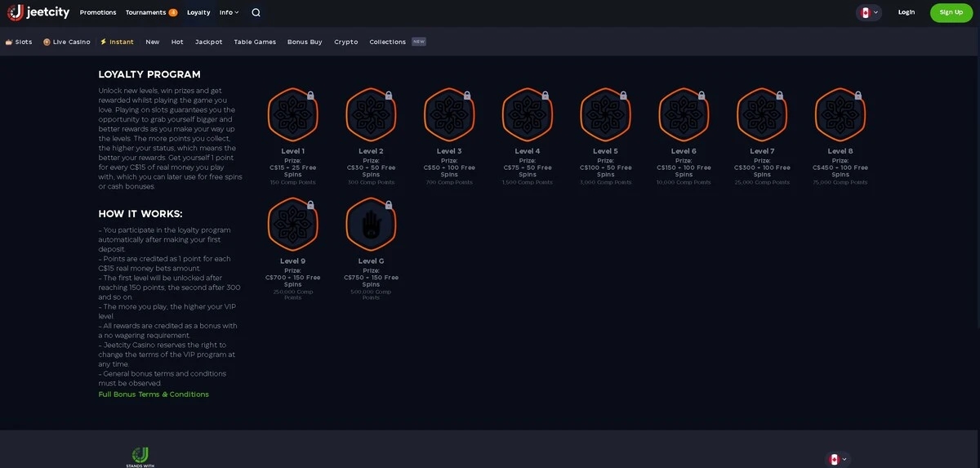980x468 pixels.
Task: Click the 'HOW IT WORKS:' heading
Action: click(x=140, y=214)
